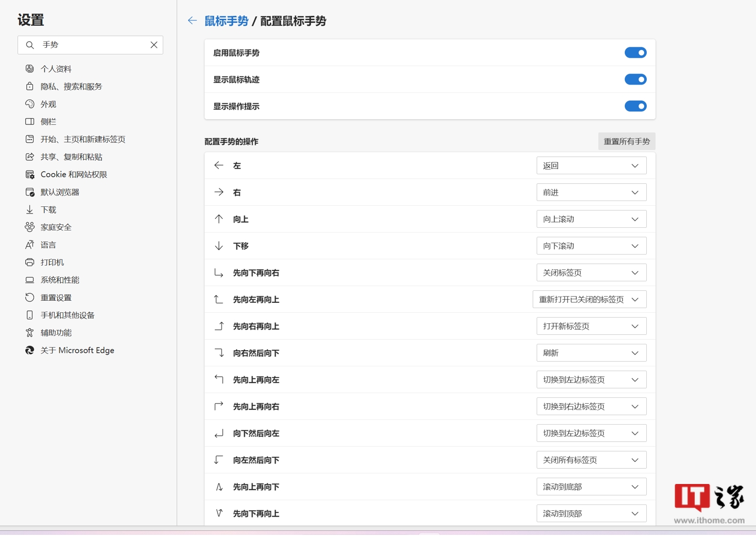Open the 返回 dropdown for the 左 gesture
Image resolution: width=756 pixels, height=537 pixels.
pos(591,165)
